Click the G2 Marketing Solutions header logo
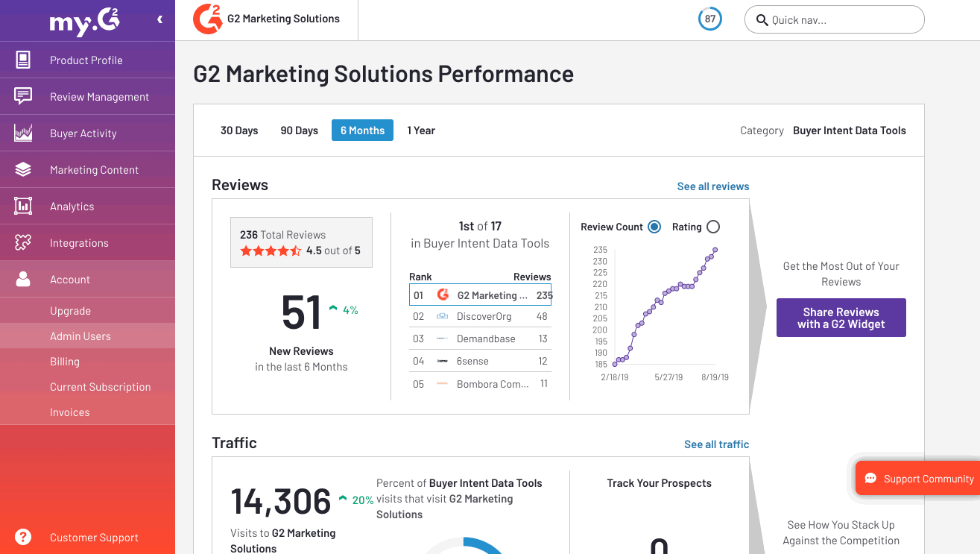This screenshot has height=554, width=980. (x=207, y=19)
